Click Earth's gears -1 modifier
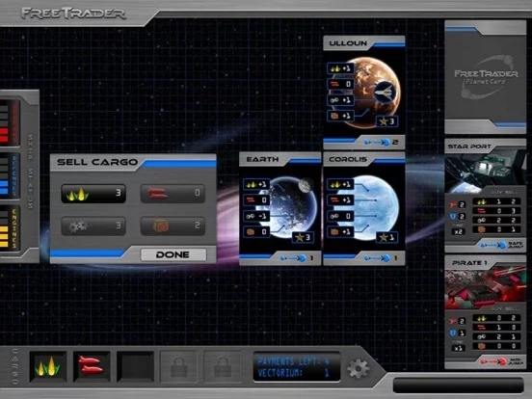The height and width of the screenshot is (399, 532). (256, 216)
